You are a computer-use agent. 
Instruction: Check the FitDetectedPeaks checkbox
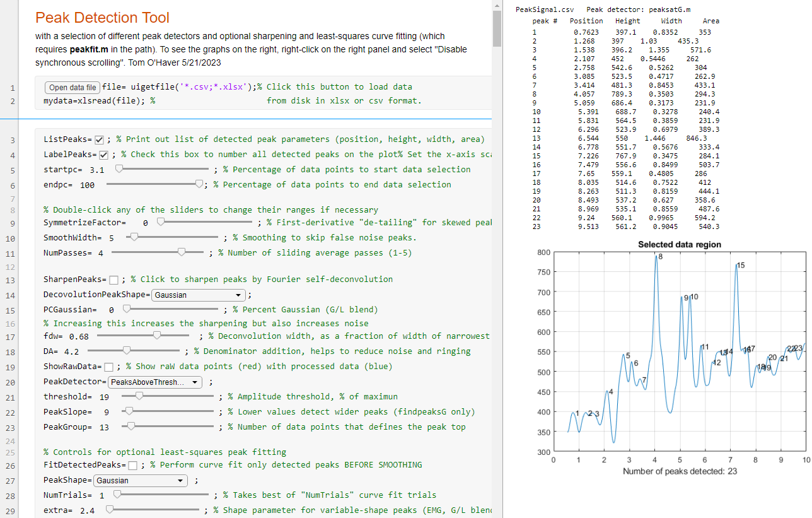133,466
